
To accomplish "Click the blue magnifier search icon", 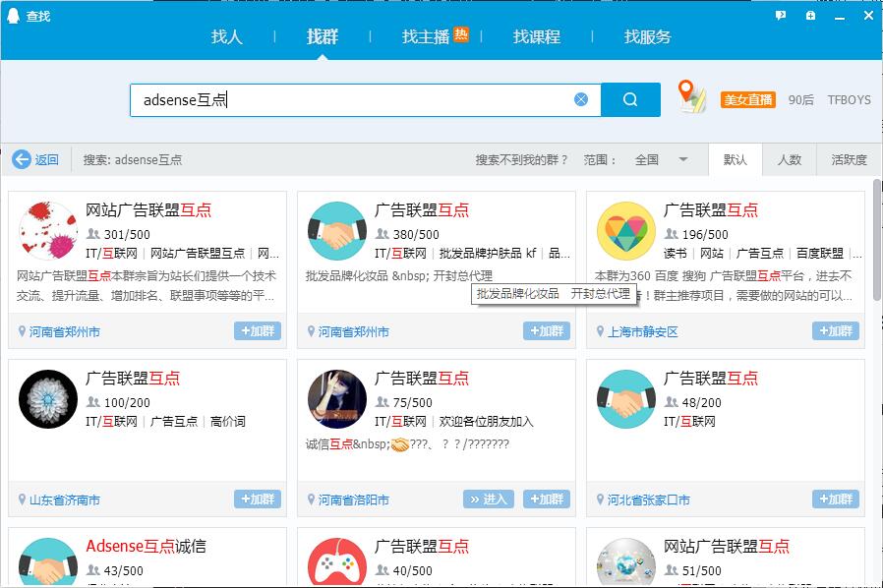I will tap(630, 99).
